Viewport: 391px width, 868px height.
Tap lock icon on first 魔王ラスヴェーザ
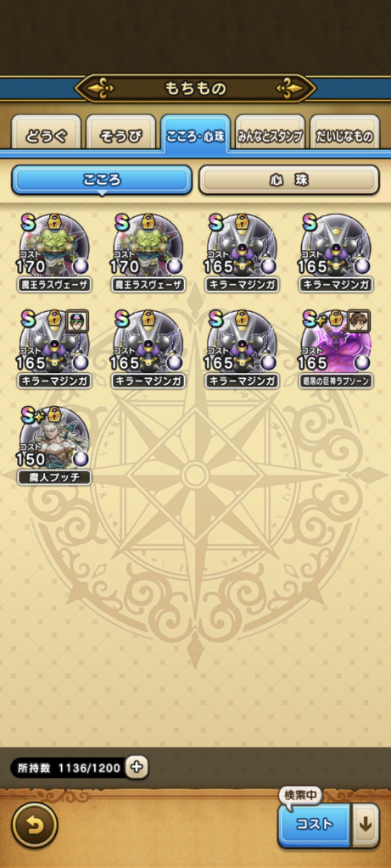[55, 223]
